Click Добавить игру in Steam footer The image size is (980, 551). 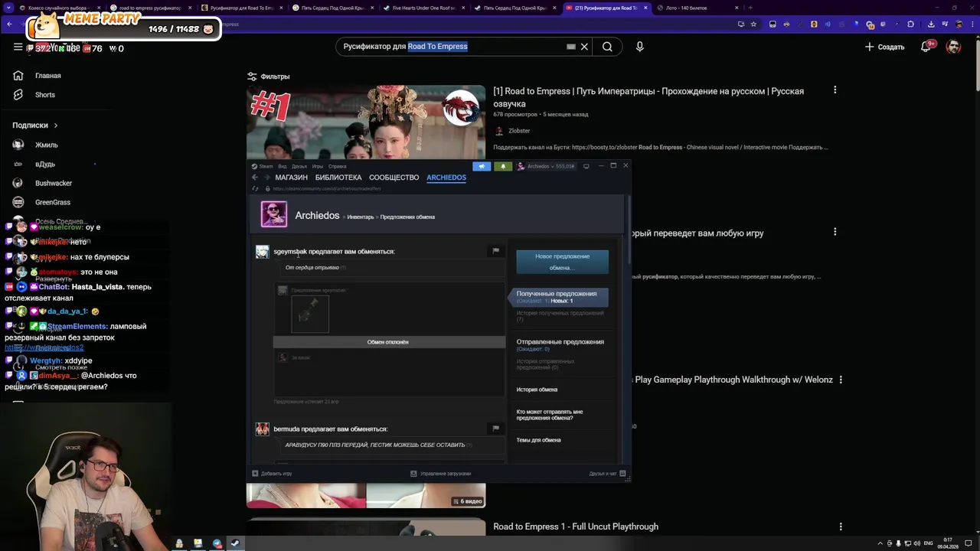[272, 474]
